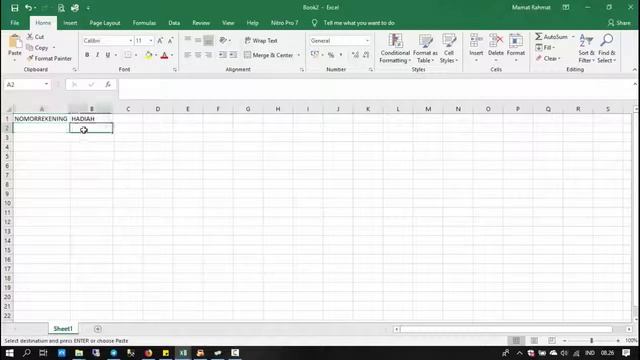Toggle Merge & Center

pos(269,55)
